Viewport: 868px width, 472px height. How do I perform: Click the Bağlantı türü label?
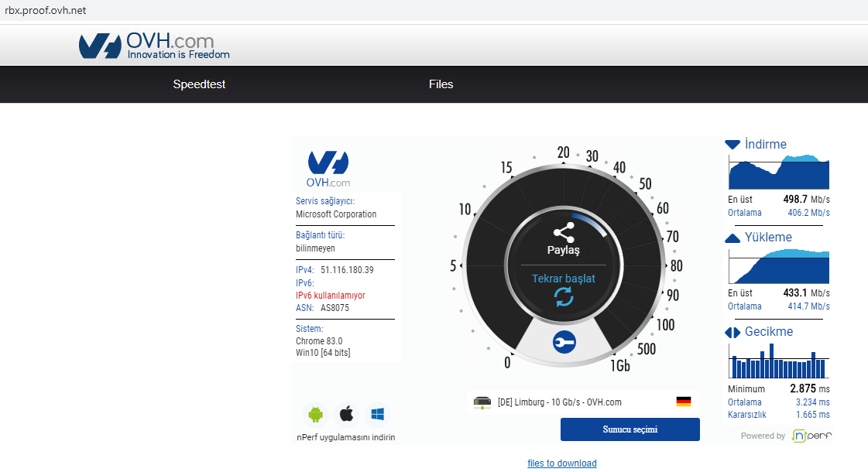[320, 235]
